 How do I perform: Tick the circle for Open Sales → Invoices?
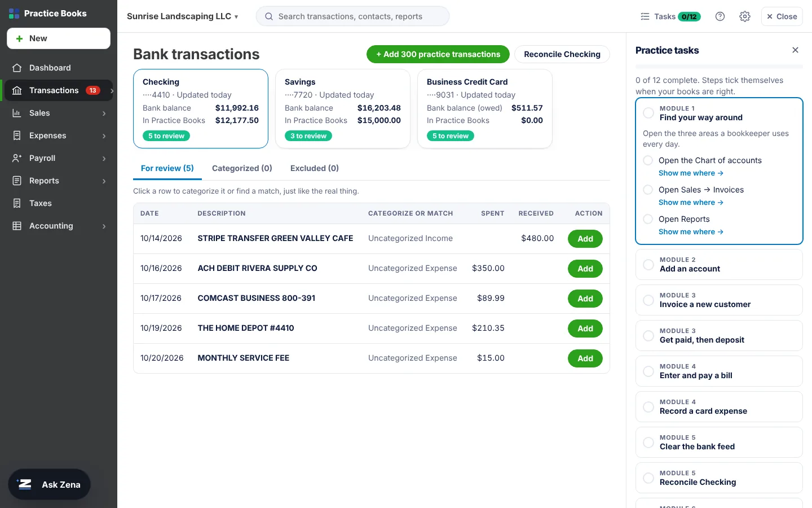point(648,190)
